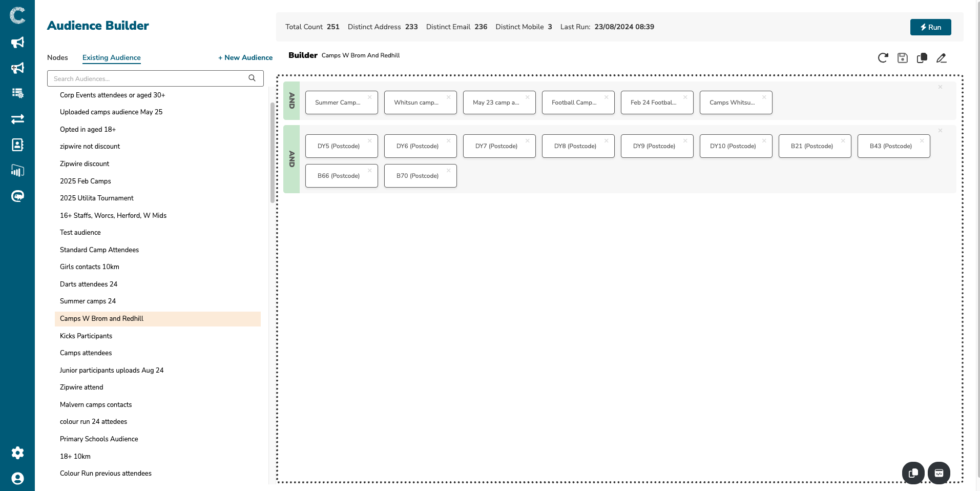Toggle the AND operator on the postcode group

pyautogui.click(x=291, y=159)
